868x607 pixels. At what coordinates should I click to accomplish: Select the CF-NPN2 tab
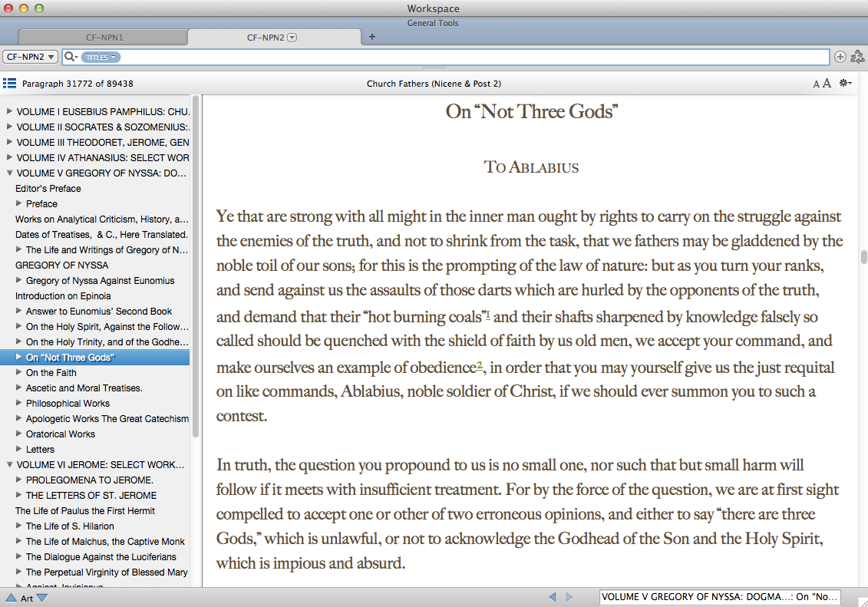pos(275,38)
